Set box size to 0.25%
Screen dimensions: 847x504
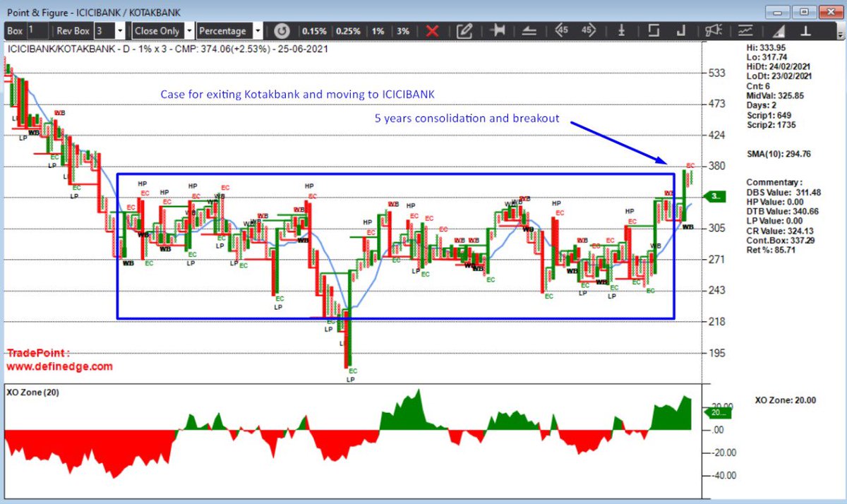pos(348,31)
